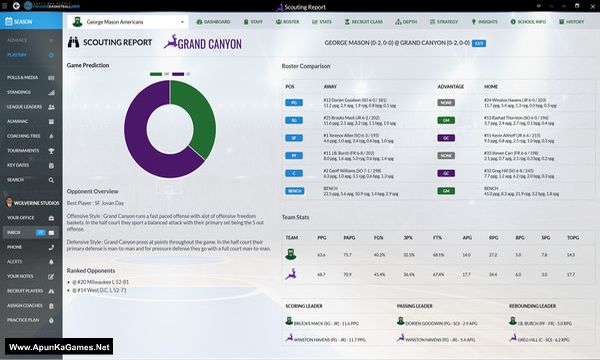
Task: Click the Key Dates calendar icon
Action: pyautogui.click(x=51, y=165)
